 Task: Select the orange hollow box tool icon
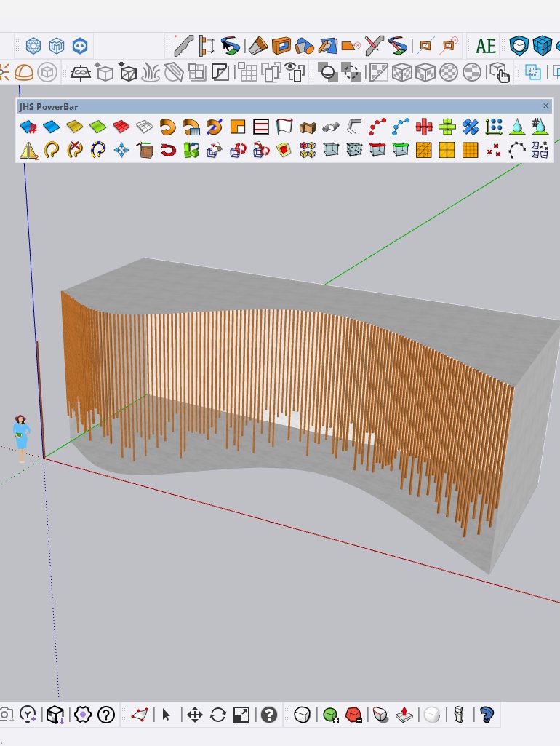tap(281, 46)
